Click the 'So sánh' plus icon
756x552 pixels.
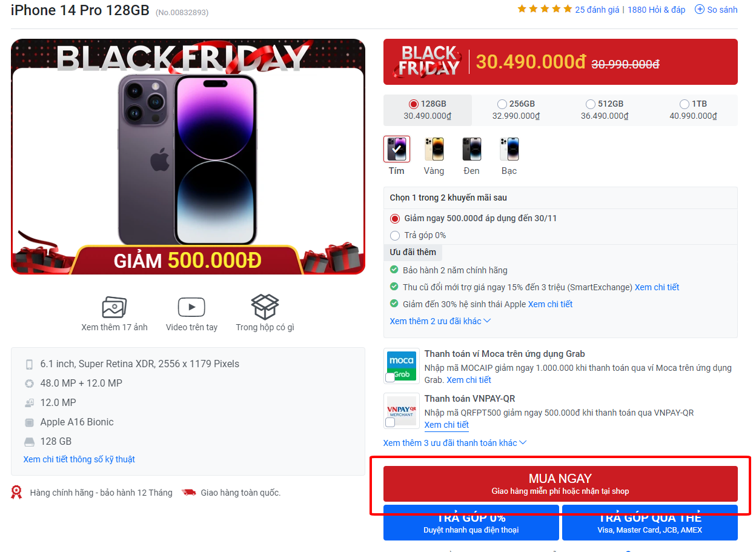pyautogui.click(x=700, y=9)
